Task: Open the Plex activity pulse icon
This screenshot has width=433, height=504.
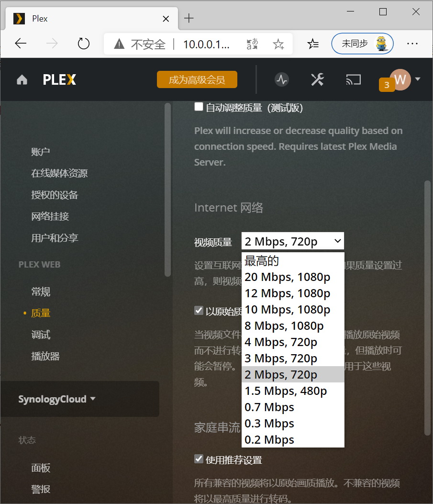Action: pyautogui.click(x=282, y=79)
